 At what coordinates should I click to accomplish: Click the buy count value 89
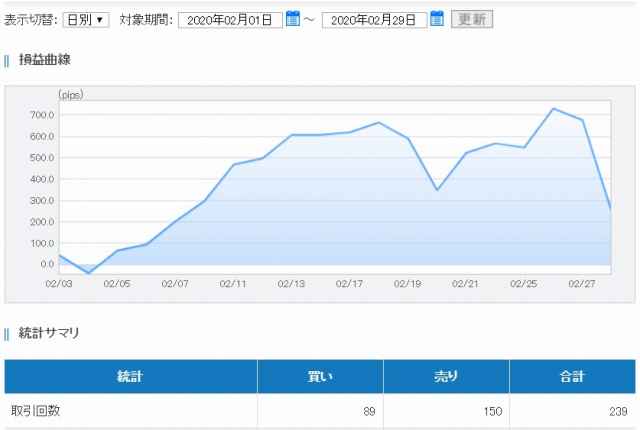pyautogui.click(x=369, y=411)
